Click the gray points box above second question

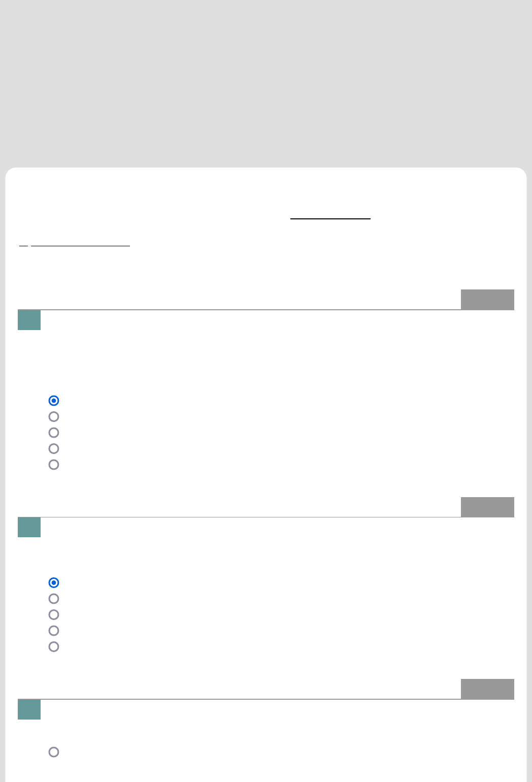(487, 507)
